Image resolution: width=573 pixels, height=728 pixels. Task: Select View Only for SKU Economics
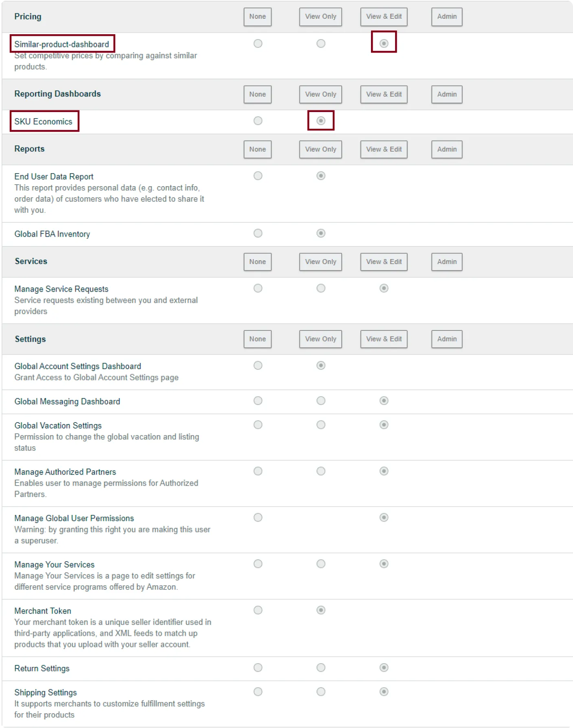click(321, 121)
